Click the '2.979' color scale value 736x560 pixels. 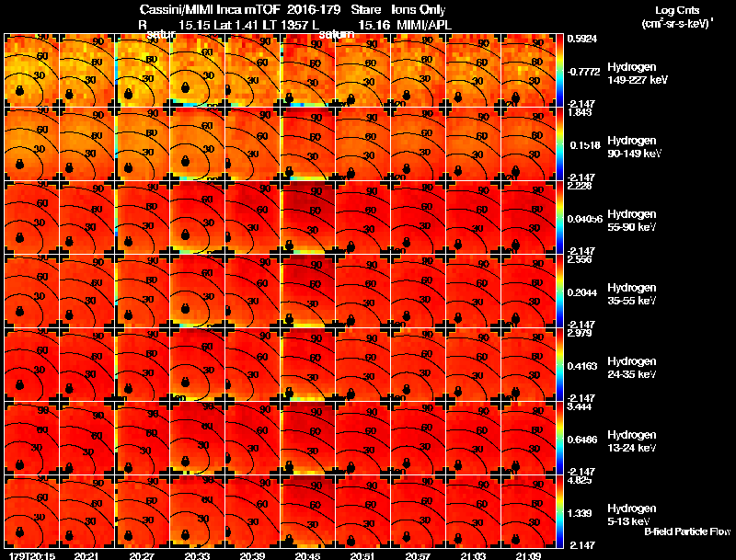[x=580, y=333]
